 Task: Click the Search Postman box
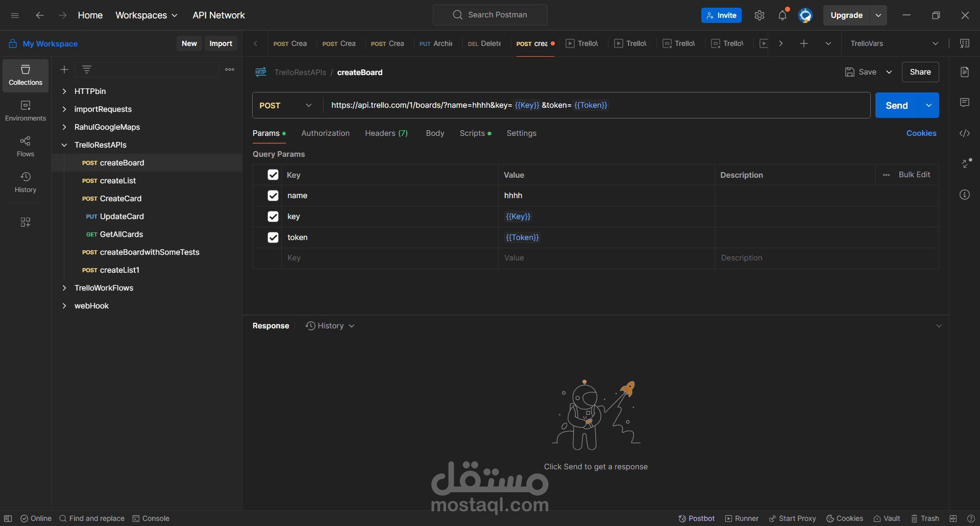click(490, 15)
